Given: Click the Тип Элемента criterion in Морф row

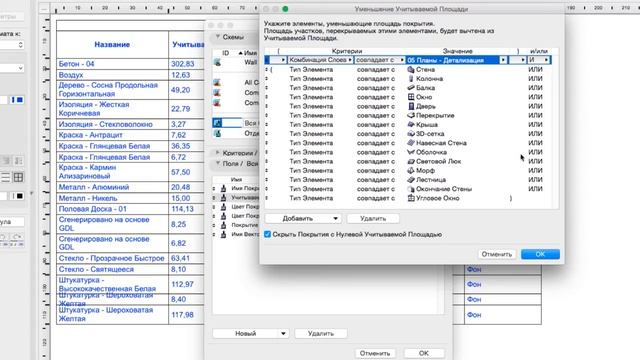Looking at the screenshot, I should 311,171.
